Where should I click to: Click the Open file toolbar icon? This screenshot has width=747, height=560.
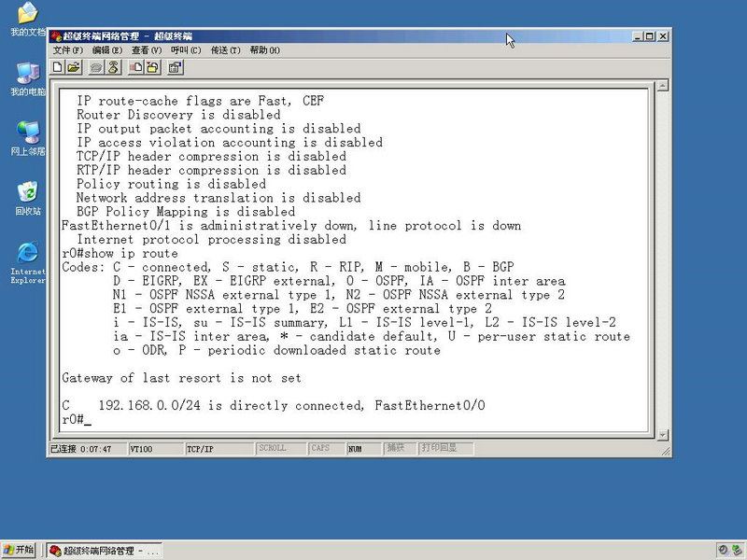pos(74,67)
